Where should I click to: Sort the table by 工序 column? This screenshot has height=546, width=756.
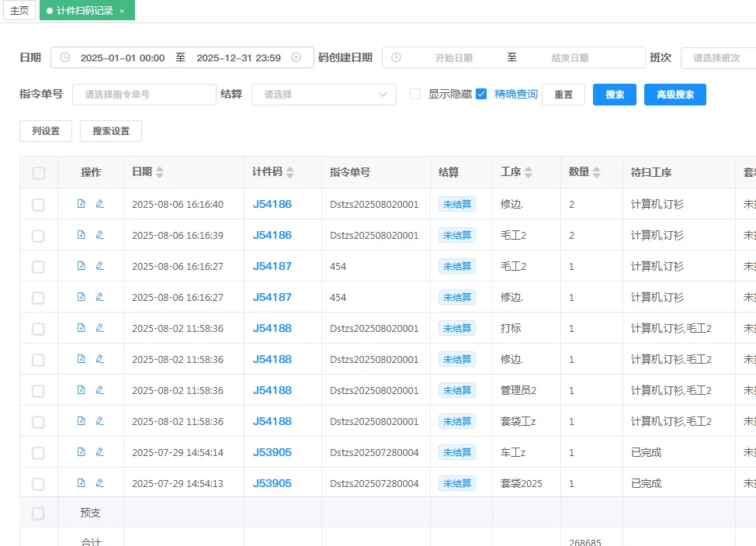pyautogui.click(x=529, y=172)
